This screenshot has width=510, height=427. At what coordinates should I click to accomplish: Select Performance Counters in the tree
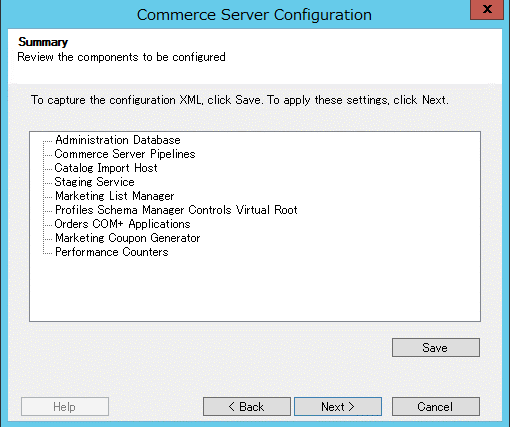pyautogui.click(x=112, y=252)
